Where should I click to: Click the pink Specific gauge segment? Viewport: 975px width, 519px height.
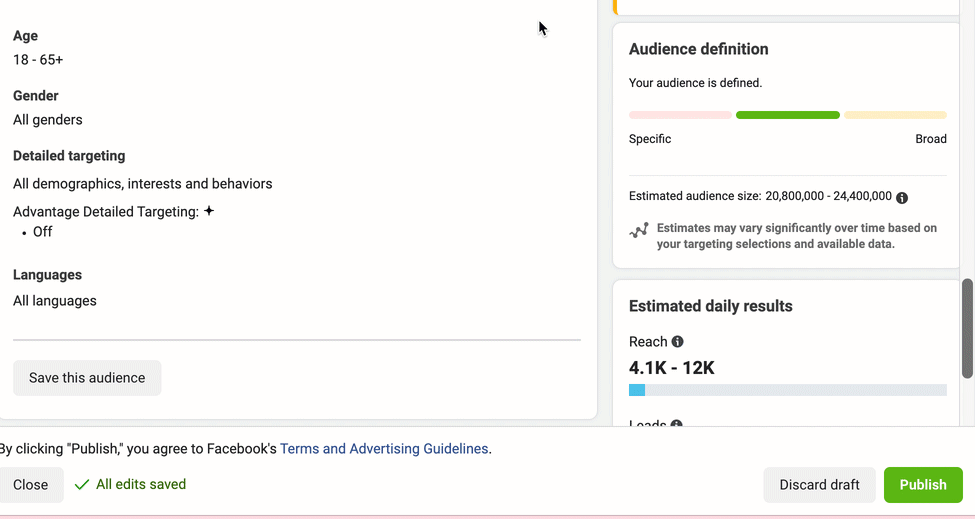[680, 115]
